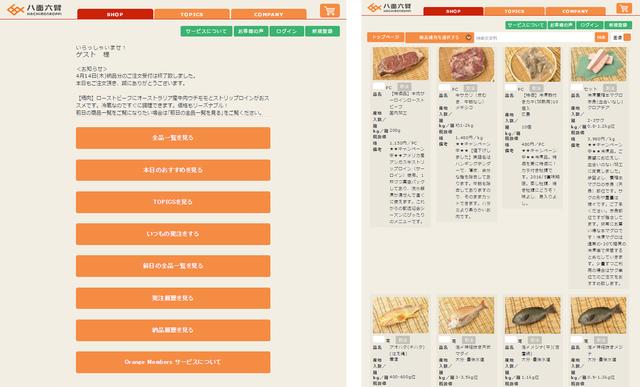The image size is (640, 387).
Task: Open the yellow アオハタ fish photo
Action: pos(400,315)
